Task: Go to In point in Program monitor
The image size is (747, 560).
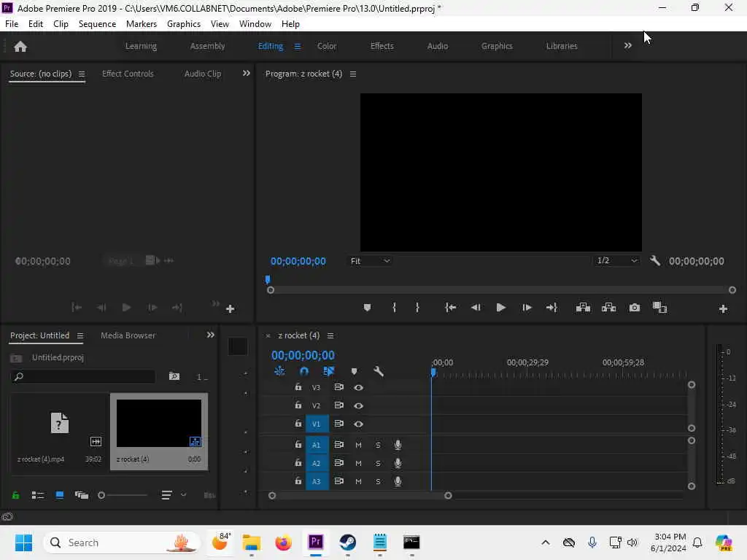Action: 450,308
